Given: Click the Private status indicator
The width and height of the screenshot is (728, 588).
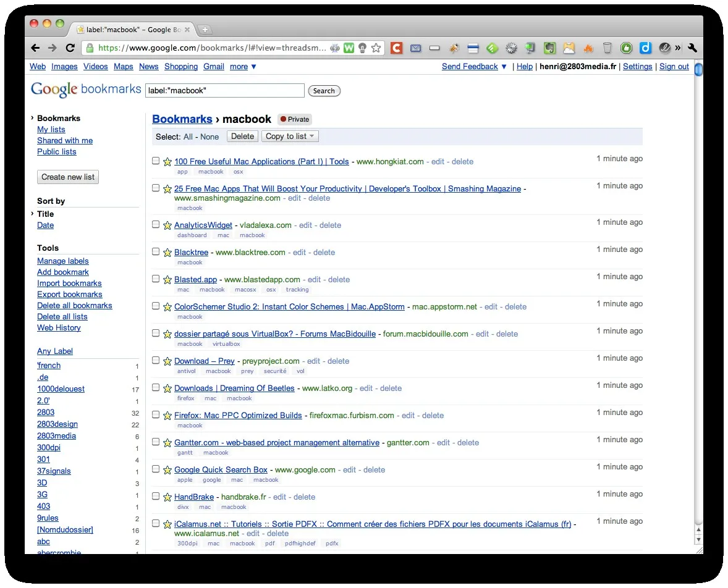Looking at the screenshot, I should click(x=295, y=119).
